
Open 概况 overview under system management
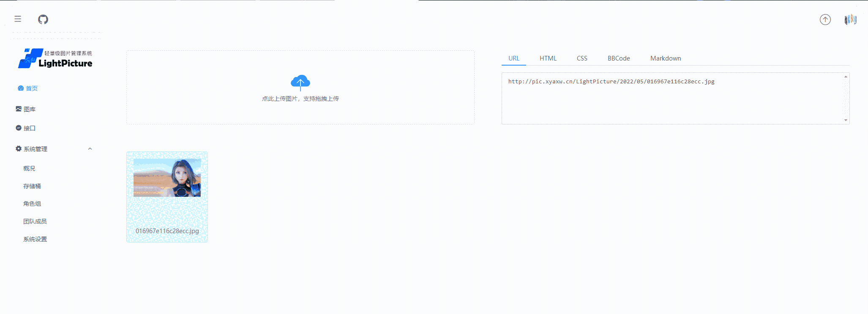pos(29,168)
